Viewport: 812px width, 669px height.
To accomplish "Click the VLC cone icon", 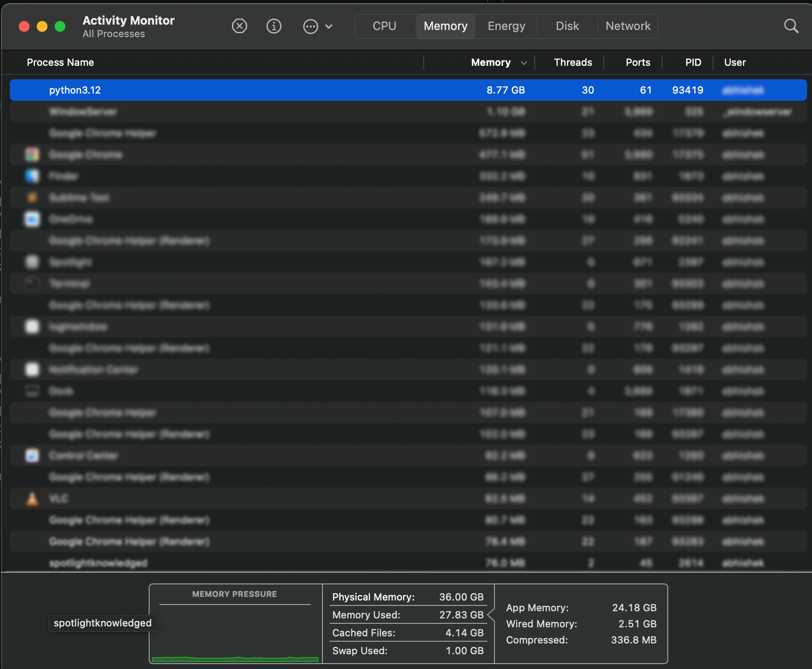I will [x=32, y=498].
